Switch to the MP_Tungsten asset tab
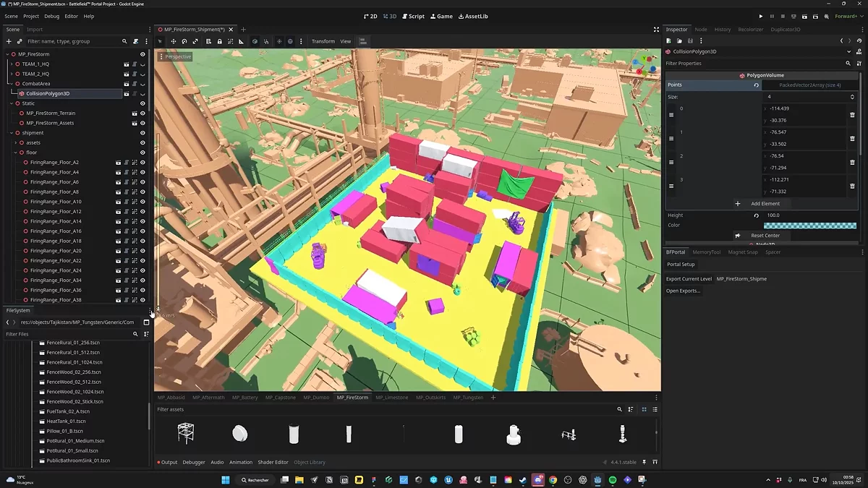868x488 pixels. click(468, 398)
